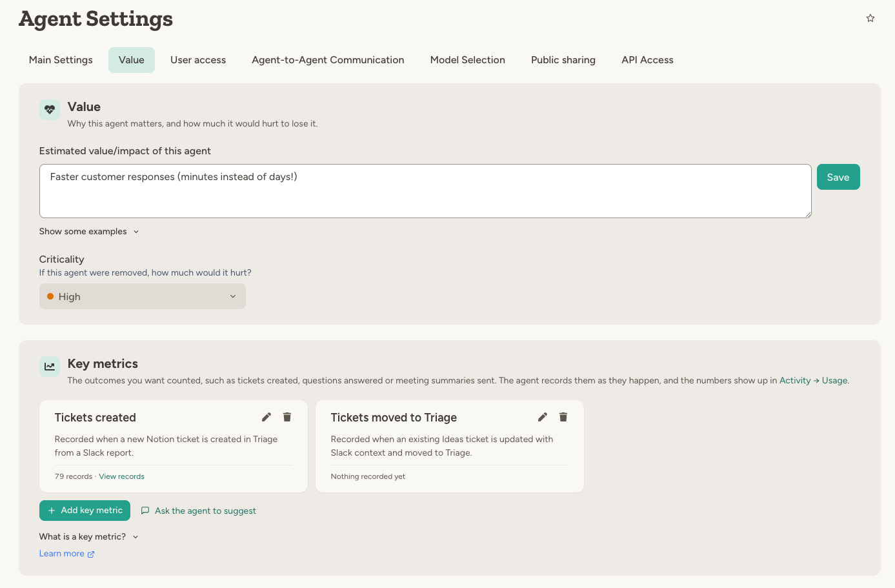Switch to User access tab

pos(198,60)
